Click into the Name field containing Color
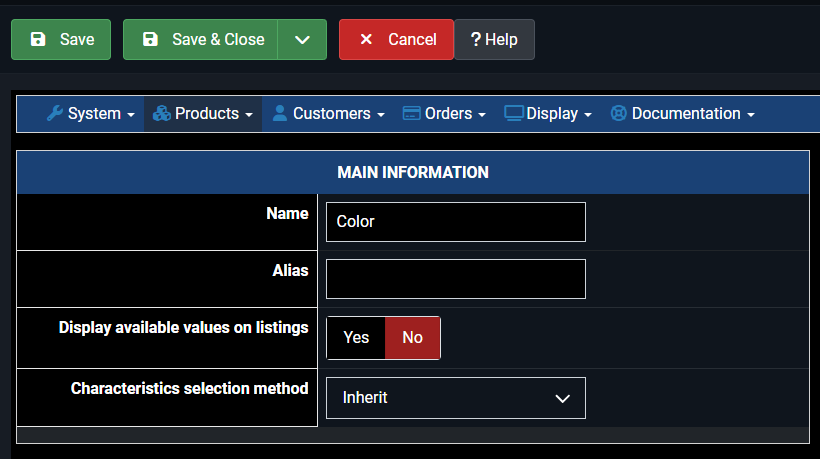Screen dimensions: 820x459 click(x=456, y=222)
